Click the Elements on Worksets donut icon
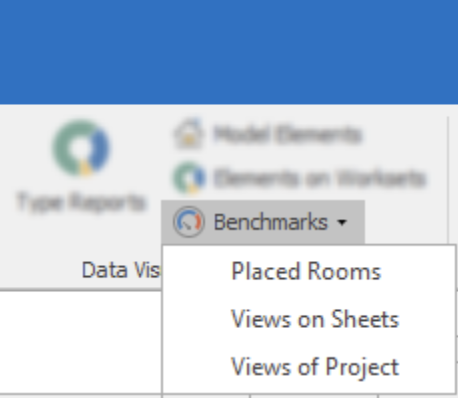The height and width of the screenshot is (398, 458). [x=188, y=177]
